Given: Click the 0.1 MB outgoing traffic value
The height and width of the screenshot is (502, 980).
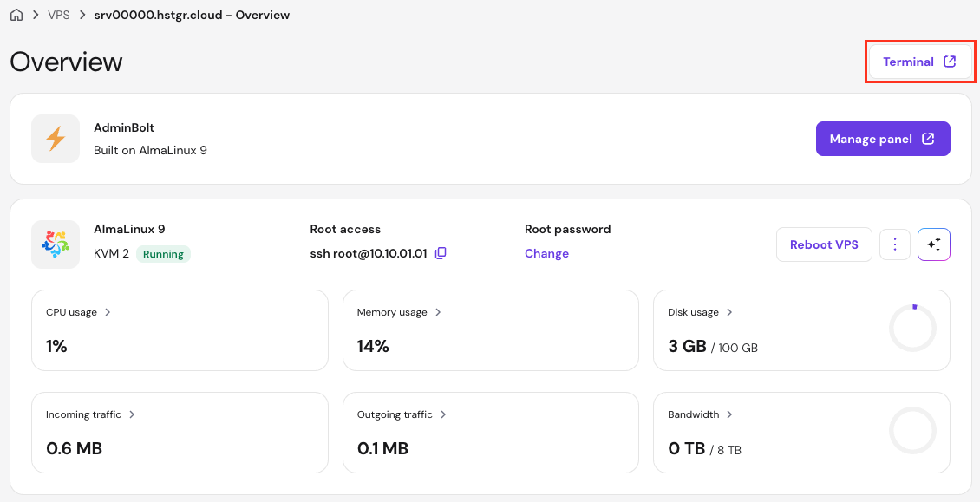Looking at the screenshot, I should 382,448.
